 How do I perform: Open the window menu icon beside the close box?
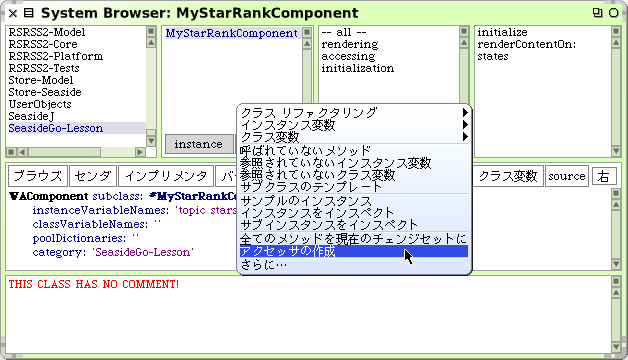click(28, 13)
